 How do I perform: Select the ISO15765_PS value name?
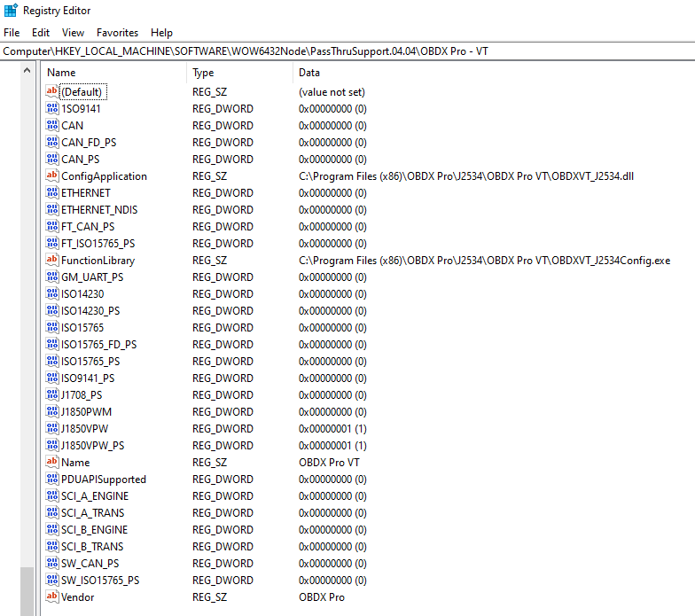[90, 362]
